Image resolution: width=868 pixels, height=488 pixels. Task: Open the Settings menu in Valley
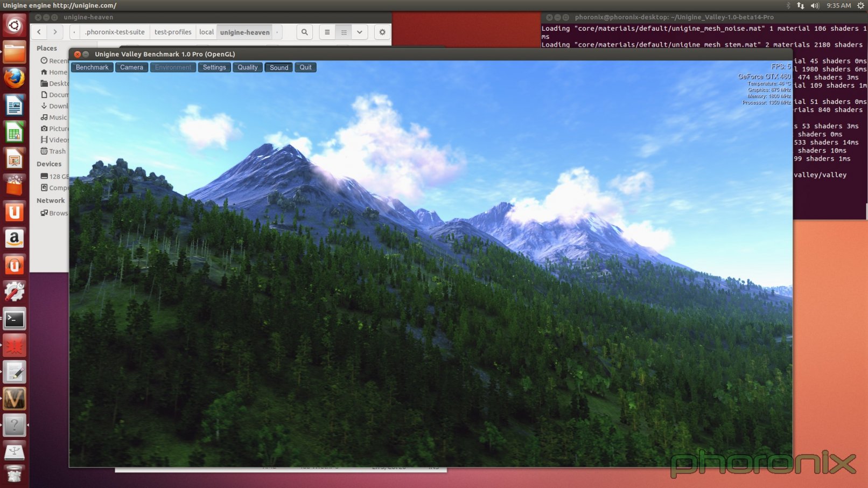214,67
